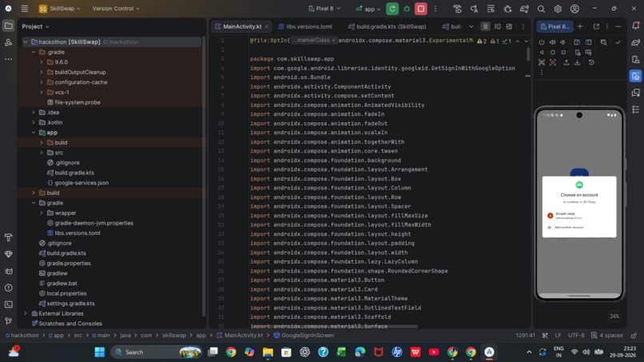The image size is (644, 362).
Task: Switch to build.gradle.kts (SkillSwap) tab
Action: point(387,26)
